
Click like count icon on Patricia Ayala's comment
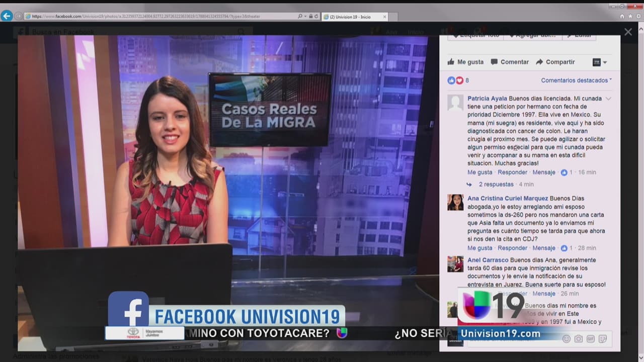pyautogui.click(x=564, y=172)
